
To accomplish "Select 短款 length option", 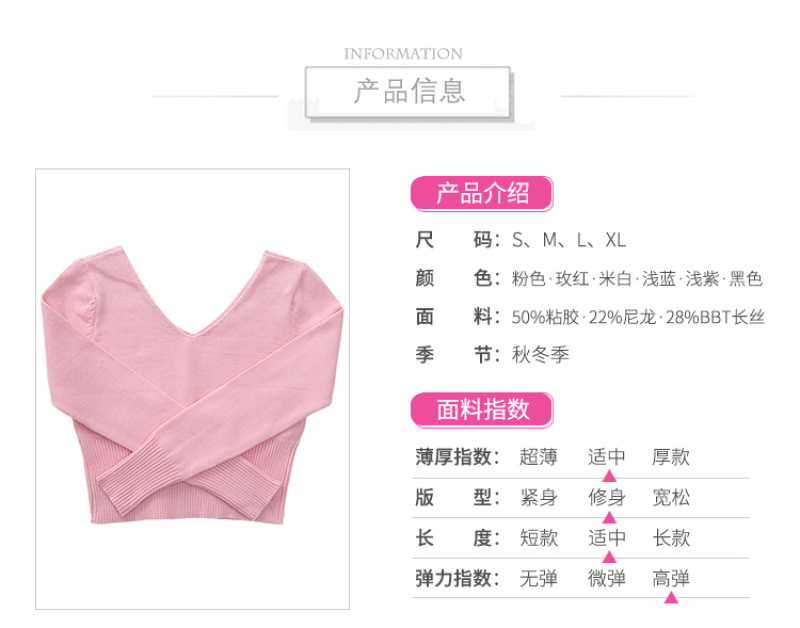I will click(538, 538).
